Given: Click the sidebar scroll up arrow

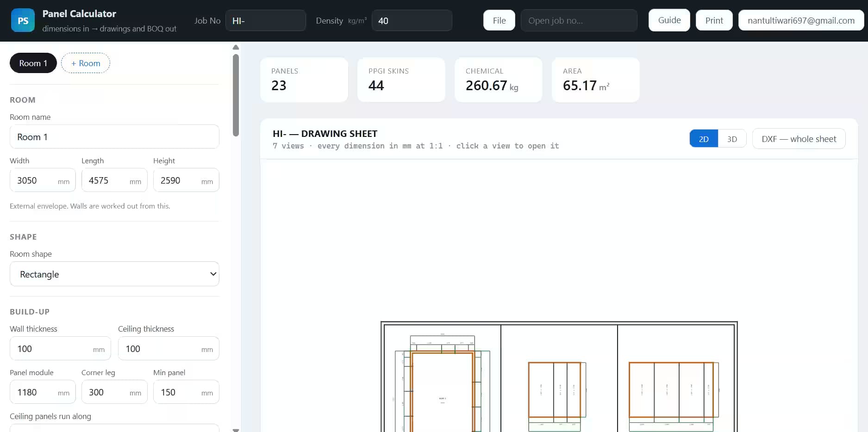Looking at the screenshot, I should point(236,47).
